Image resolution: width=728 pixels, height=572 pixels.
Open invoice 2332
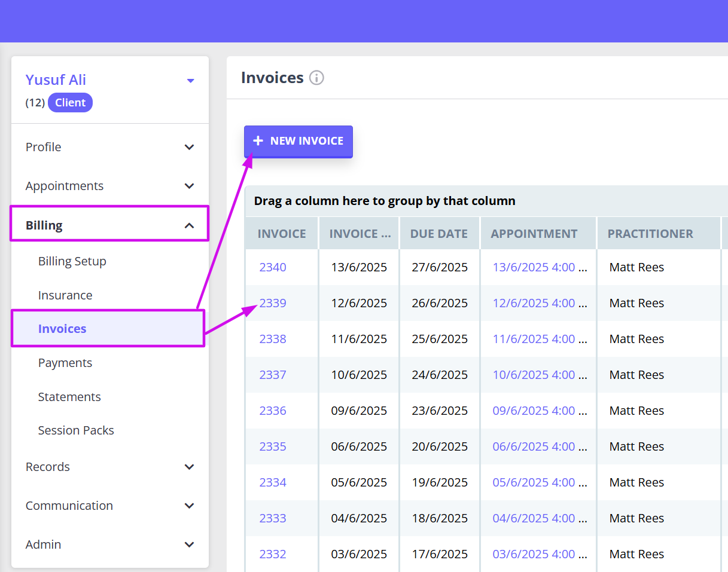coord(273,554)
